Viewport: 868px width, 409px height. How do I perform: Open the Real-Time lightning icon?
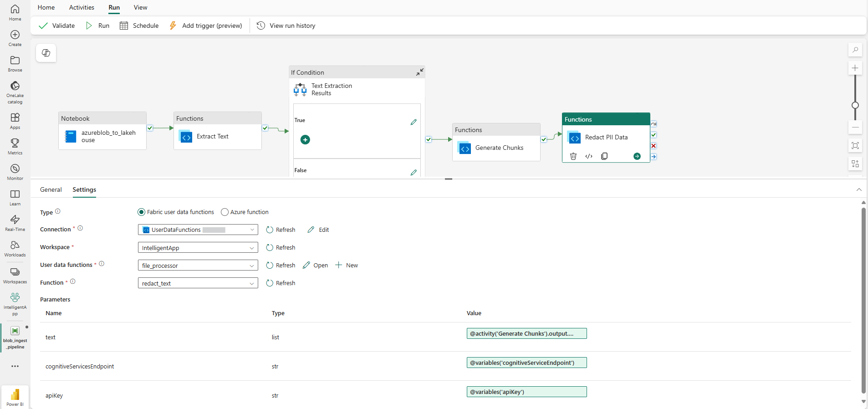(x=15, y=223)
